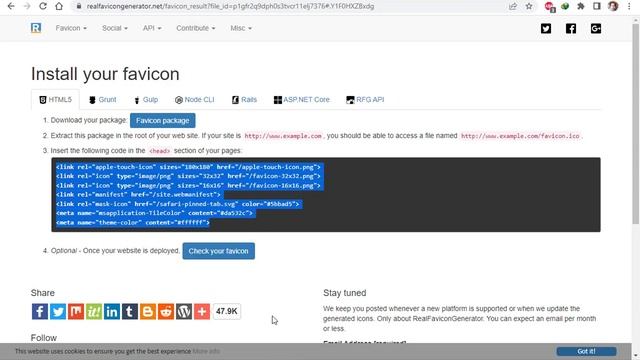
Task: Switch to the Node CLI tab
Action: 195,100
